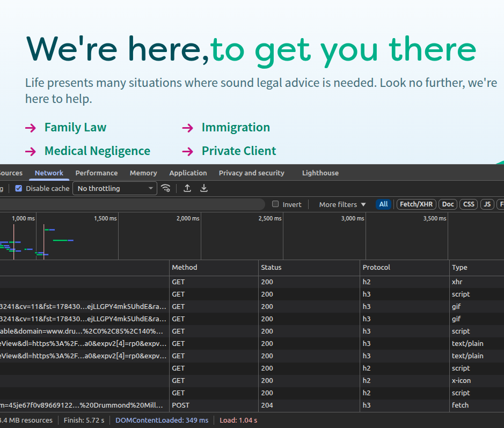504x428 pixels.
Task: Switch to the Network tab
Action: click(x=49, y=173)
